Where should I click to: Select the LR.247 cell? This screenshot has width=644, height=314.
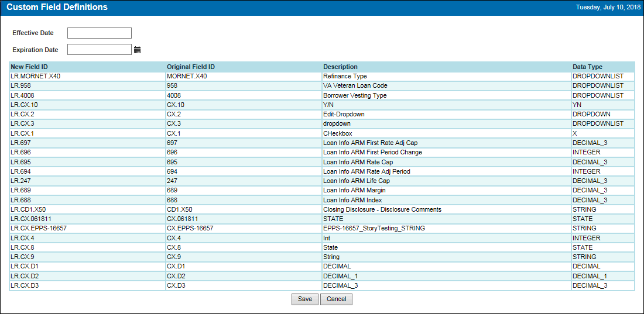[x=87, y=181]
